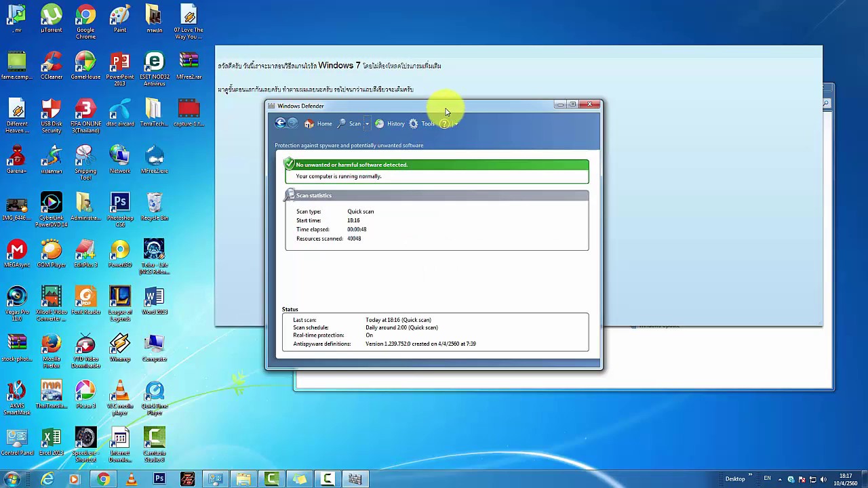The height and width of the screenshot is (488, 868).
Task: Select Camtasia Studio 8 desktop icon
Action: tap(154, 445)
